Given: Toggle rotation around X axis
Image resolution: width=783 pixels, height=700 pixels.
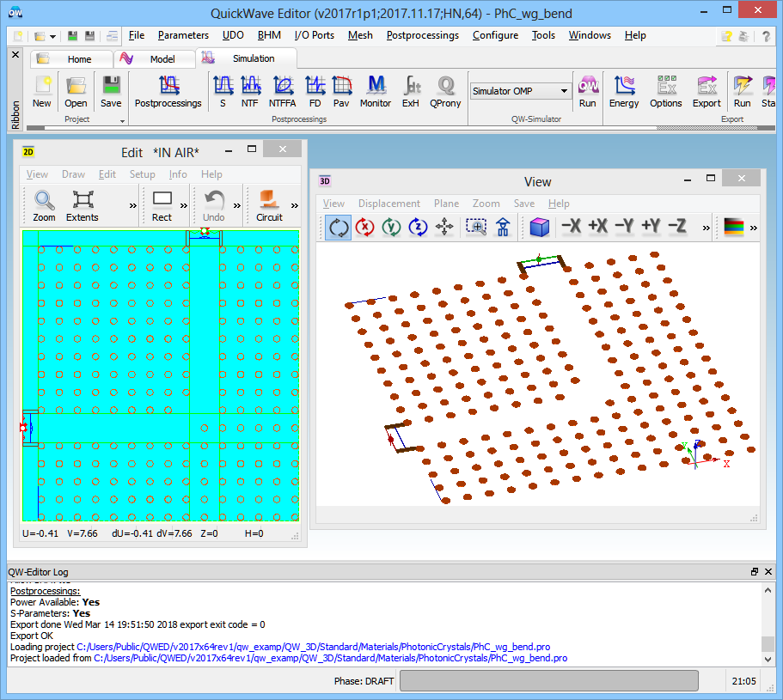Looking at the screenshot, I should [x=364, y=228].
